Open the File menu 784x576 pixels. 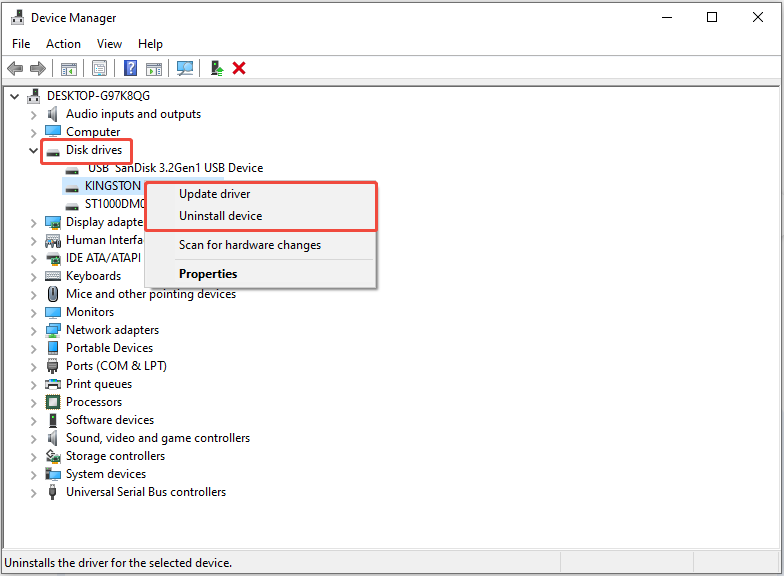click(21, 44)
